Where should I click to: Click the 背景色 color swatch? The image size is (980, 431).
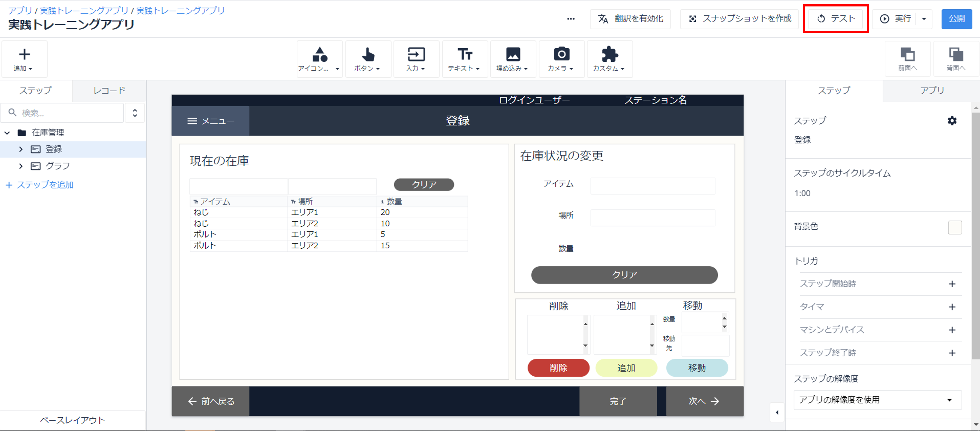click(955, 227)
